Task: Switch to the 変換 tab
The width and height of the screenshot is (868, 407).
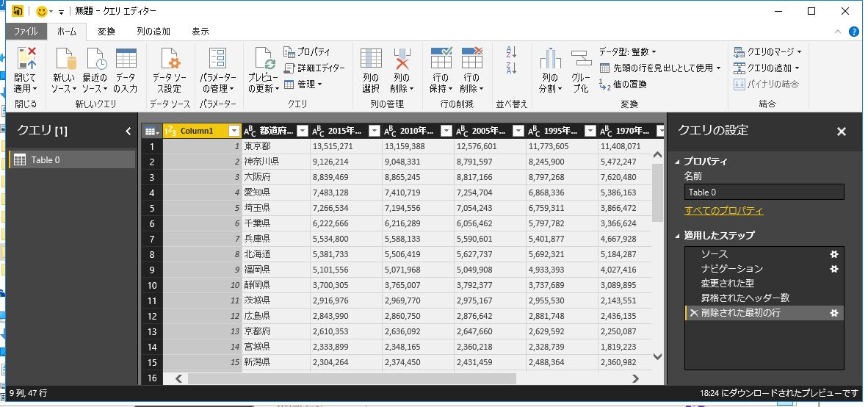Action: pos(106,32)
